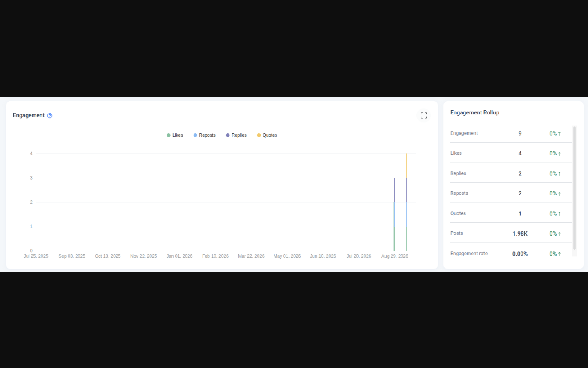The width and height of the screenshot is (588, 368).
Task: Click the Engagement total value 9
Action: [520, 134]
